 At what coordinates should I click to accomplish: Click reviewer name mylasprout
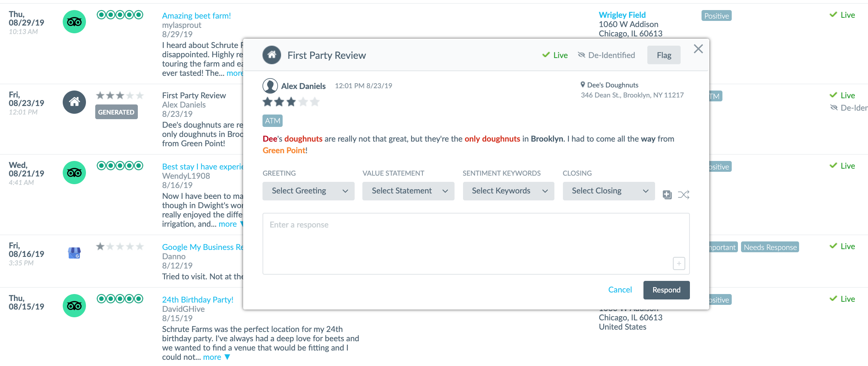182,25
